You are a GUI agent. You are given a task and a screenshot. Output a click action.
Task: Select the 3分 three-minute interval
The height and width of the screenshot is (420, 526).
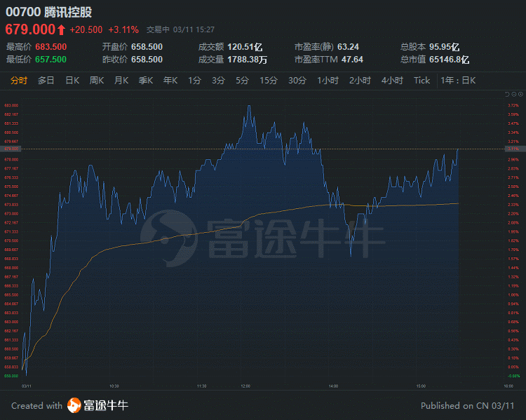pos(218,81)
